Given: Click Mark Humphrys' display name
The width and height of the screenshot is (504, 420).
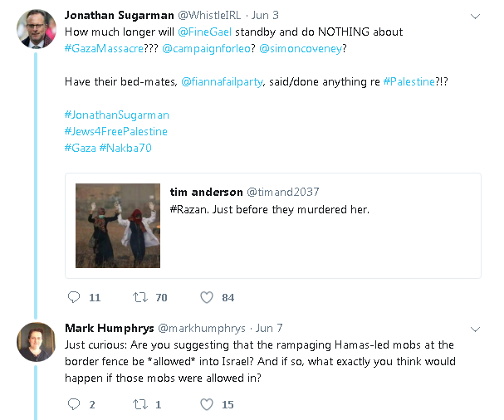Looking at the screenshot, I should pos(108,328).
